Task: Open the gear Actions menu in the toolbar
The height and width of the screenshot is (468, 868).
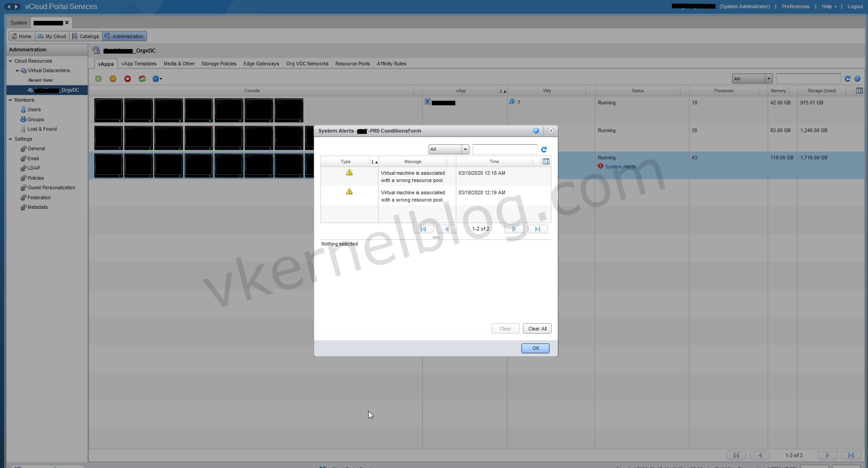Action: pos(157,79)
